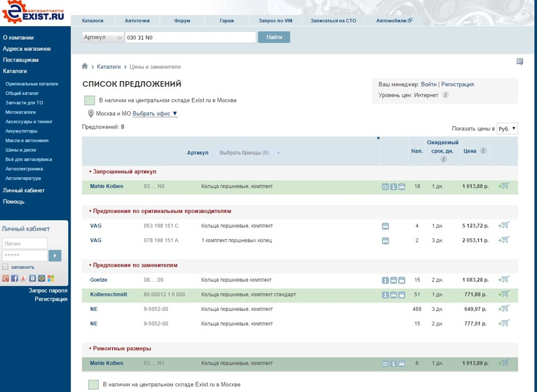Open О компании in the sidebar
Image resolution: width=537 pixels, height=392 pixels.
pyautogui.click(x=18, y=37)
